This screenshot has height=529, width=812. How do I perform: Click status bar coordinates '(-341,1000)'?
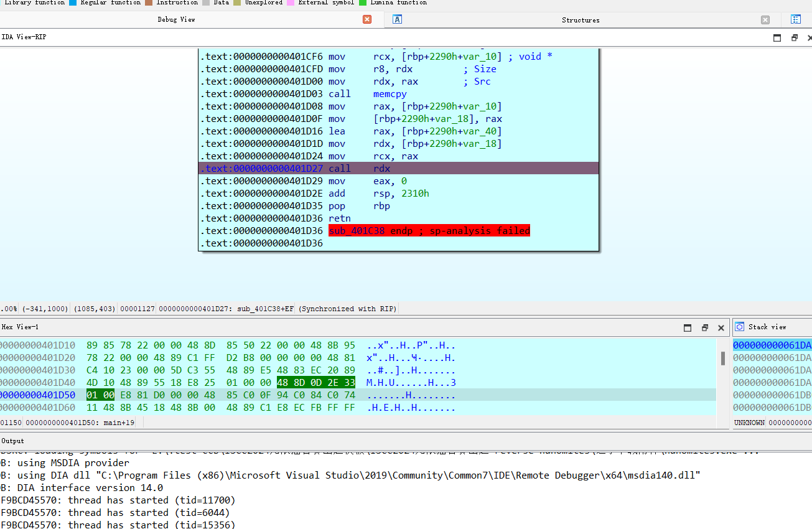click(45, 309)
